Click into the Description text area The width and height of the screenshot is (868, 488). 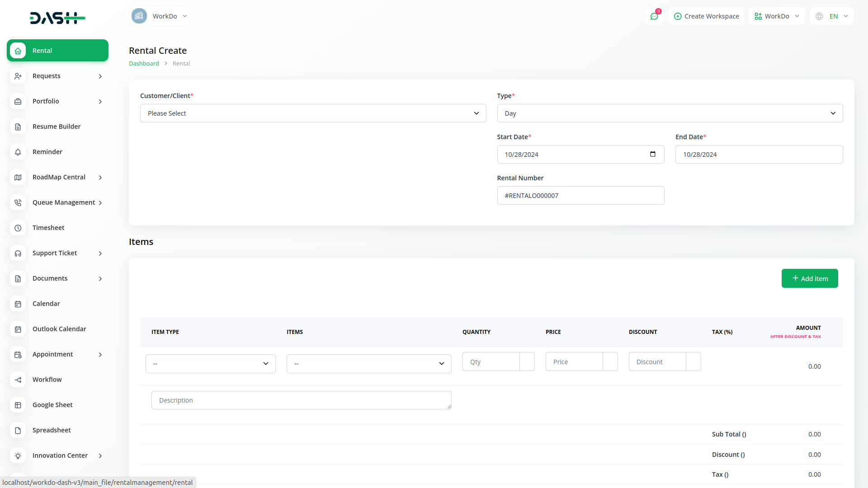[301, 400]
